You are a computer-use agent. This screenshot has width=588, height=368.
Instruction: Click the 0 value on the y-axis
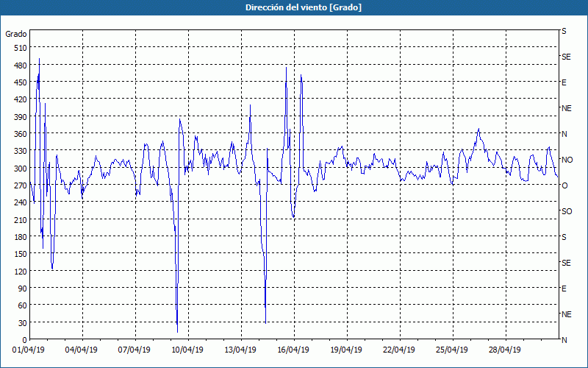25,340
